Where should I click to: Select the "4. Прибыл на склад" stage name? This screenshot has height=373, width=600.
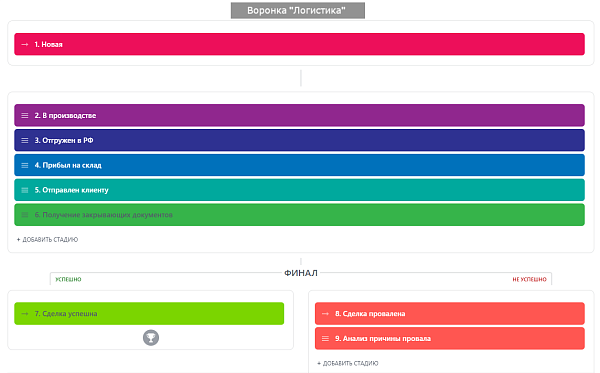pos(68,165)
